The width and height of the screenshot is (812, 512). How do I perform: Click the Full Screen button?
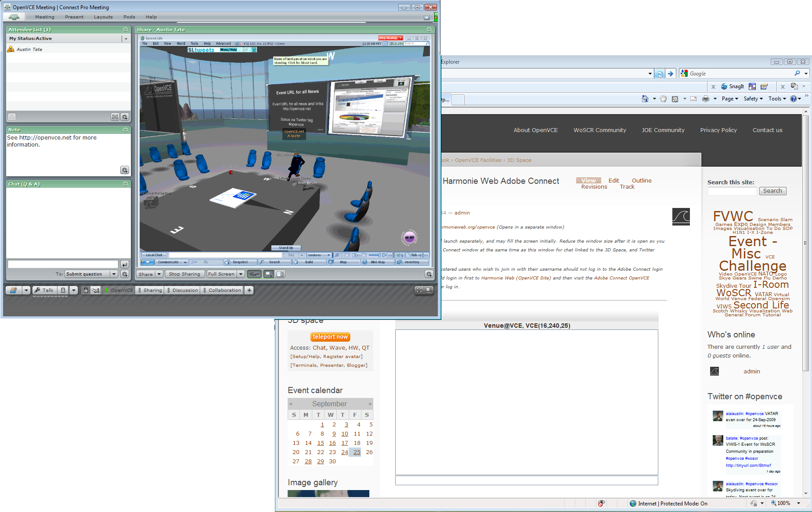pos(221,274)
